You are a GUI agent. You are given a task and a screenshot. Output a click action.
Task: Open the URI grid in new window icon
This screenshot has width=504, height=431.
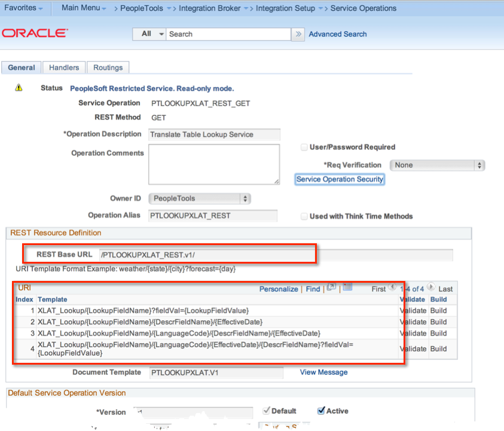click(331, 287)
